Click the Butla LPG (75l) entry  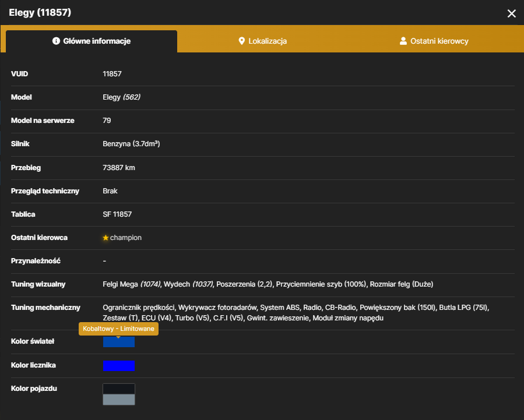point(463,308)
